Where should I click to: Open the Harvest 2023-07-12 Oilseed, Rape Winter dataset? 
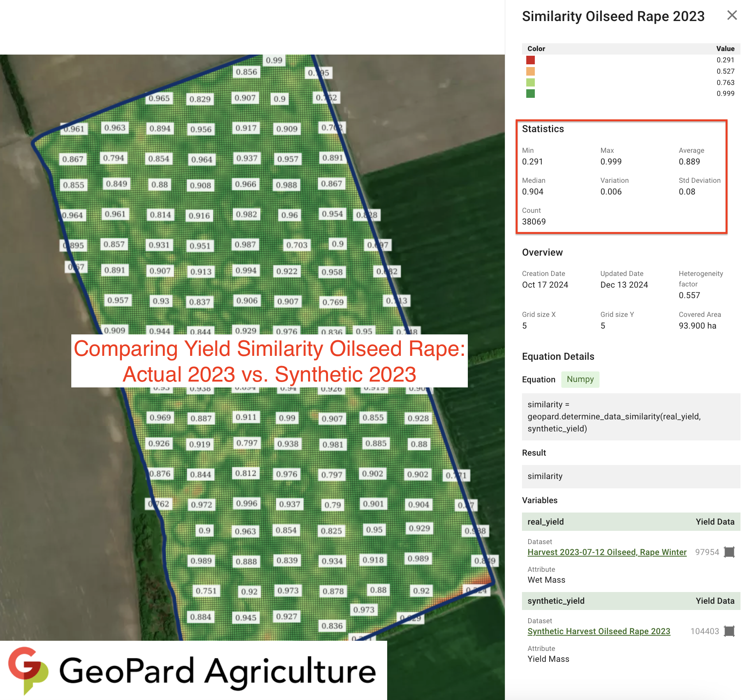coord(606,552)
